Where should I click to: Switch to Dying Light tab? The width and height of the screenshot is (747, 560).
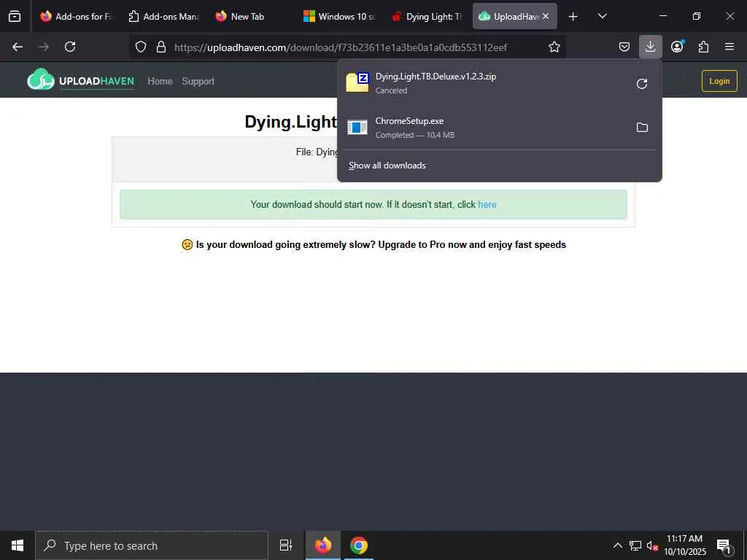[427, 16]
